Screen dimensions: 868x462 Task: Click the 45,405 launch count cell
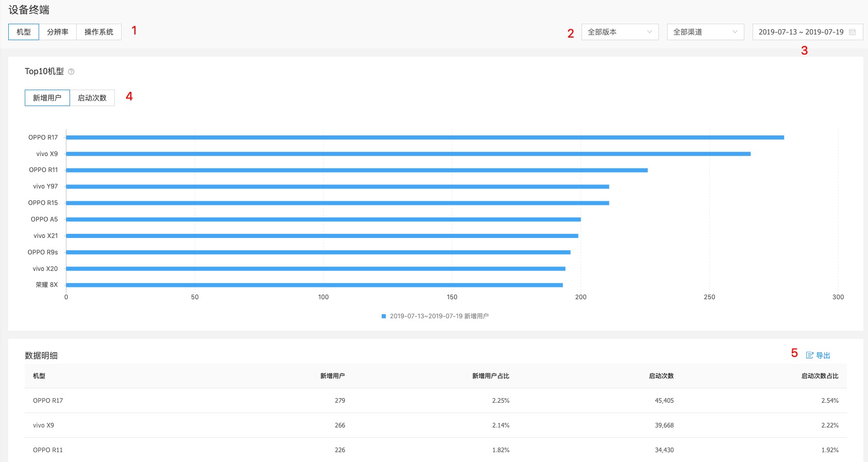pos(664,401)
